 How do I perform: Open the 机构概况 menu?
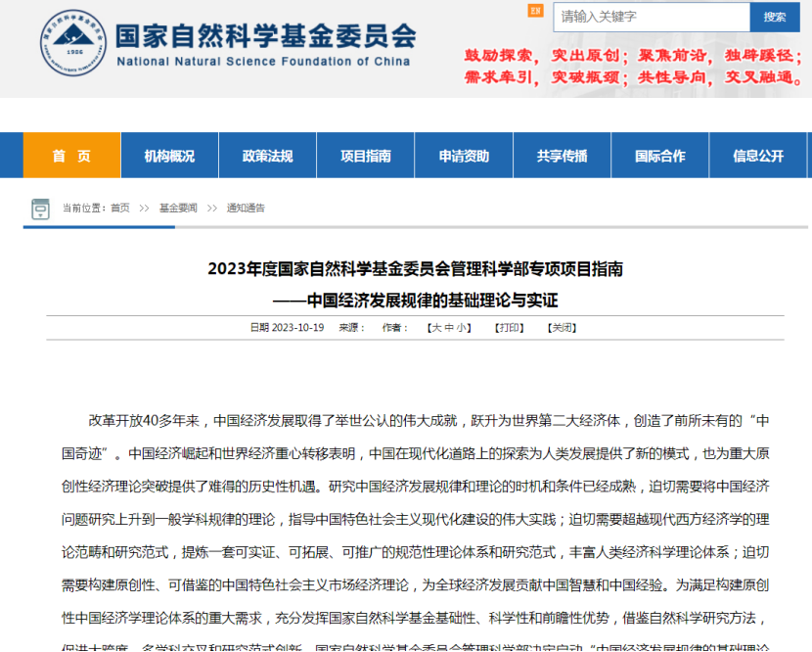pyautogui.click(x=169, y=156)
